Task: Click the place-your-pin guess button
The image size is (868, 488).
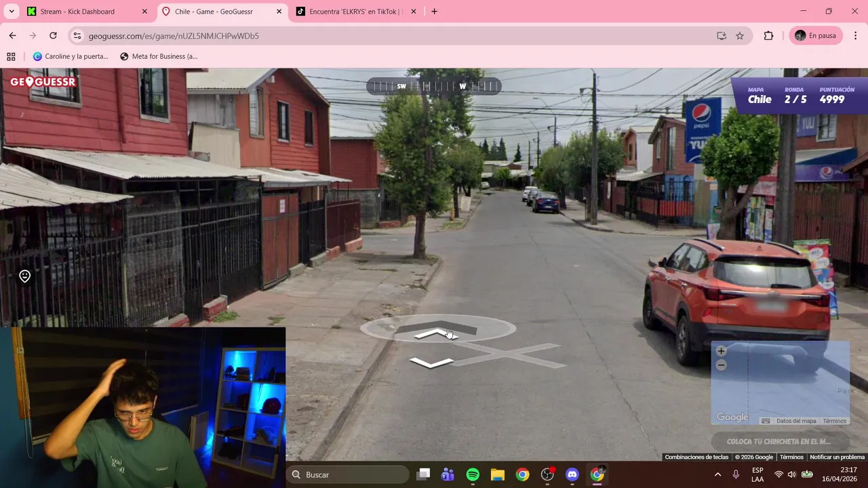Action: click(780, 441)
